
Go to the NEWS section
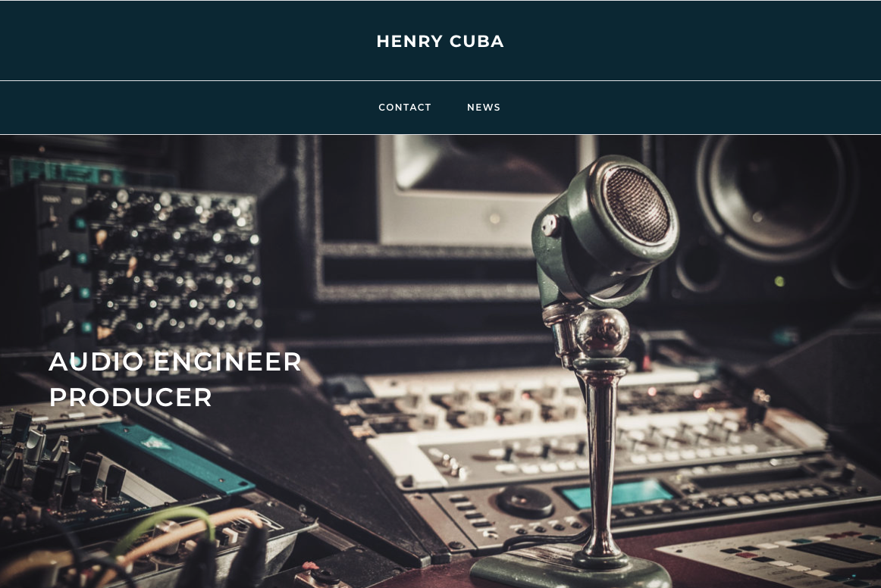pos(483,108)
